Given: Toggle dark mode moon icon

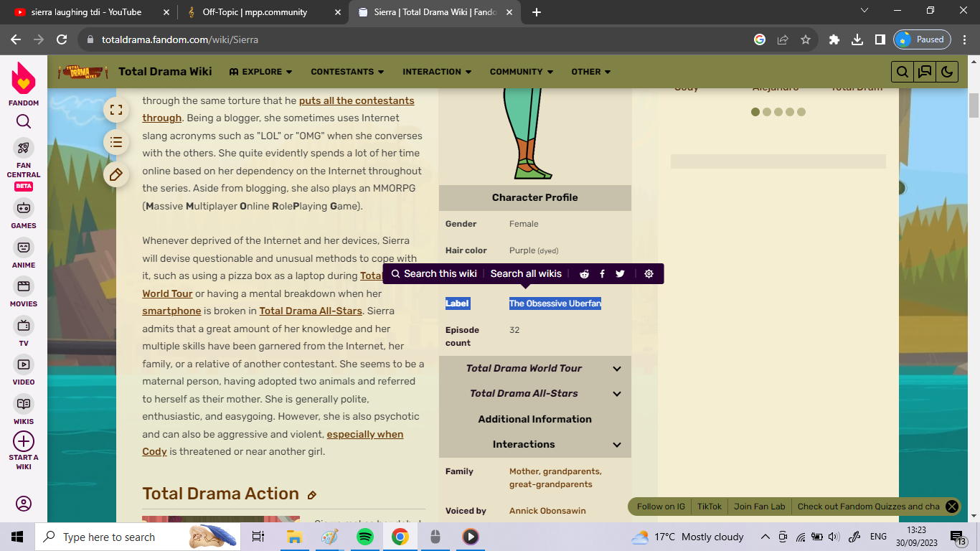Looking at the screenshot, I should tap(947, 72).
